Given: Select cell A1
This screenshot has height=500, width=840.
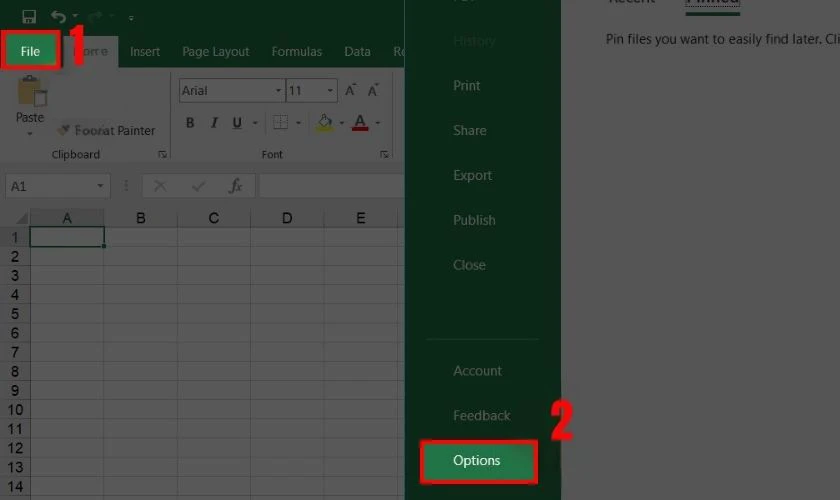Looking at the screenshot, I should point(67,237).
